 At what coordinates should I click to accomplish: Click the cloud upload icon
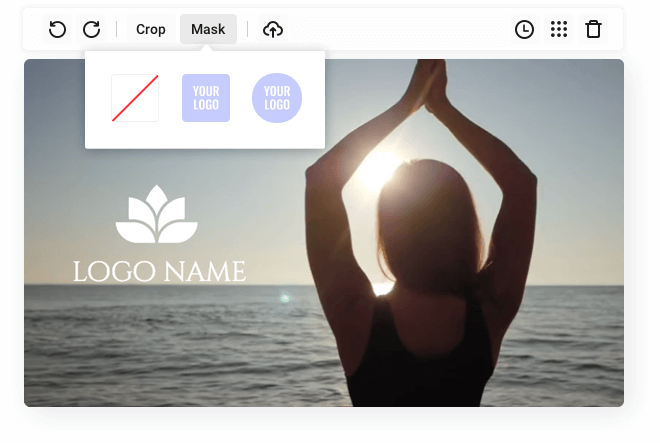(x=273, y=29)
